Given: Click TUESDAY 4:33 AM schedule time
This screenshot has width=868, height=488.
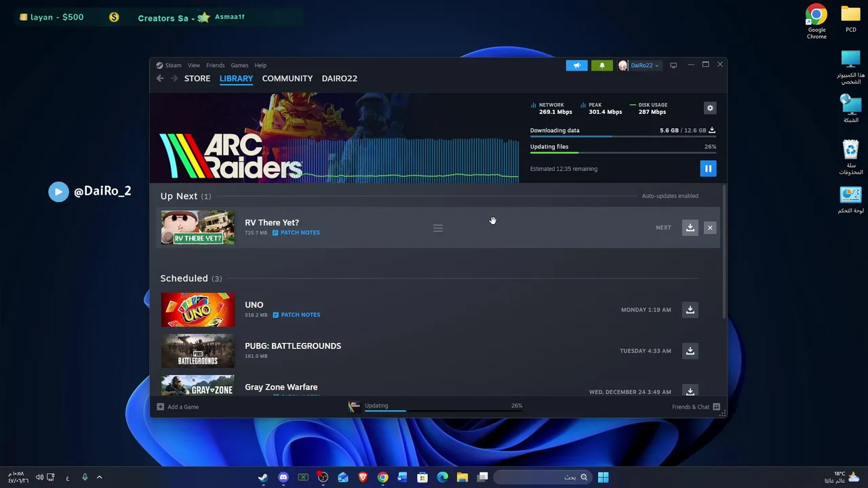Looking at the screenshot, I should 645,351.
